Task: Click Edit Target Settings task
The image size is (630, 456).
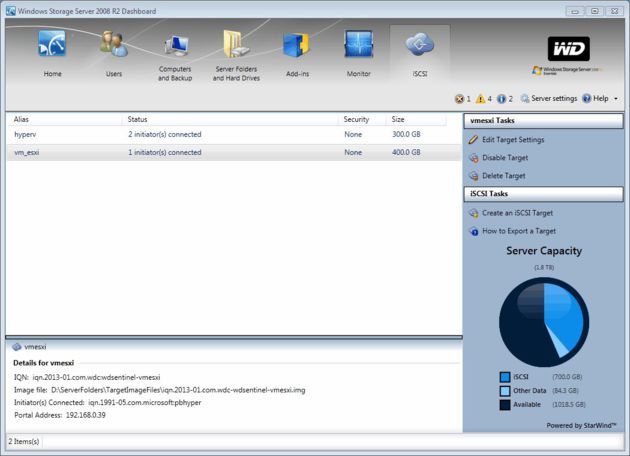Action: [x=513, y=139]
